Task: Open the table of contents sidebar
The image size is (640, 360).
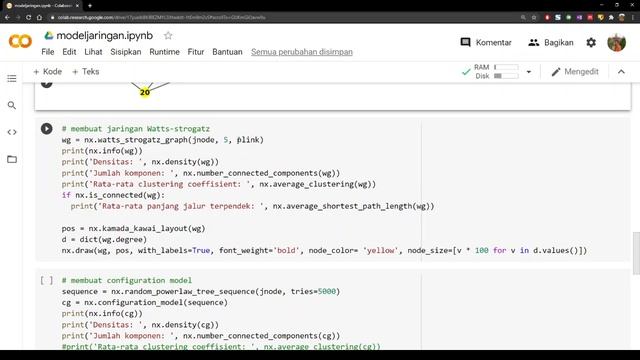Action: (12, 78)
